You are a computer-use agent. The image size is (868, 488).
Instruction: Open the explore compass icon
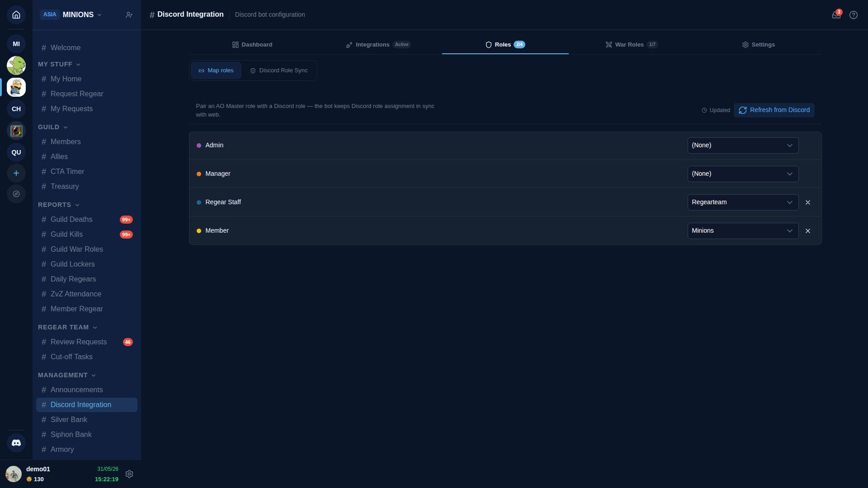click(x=16, y=194)
